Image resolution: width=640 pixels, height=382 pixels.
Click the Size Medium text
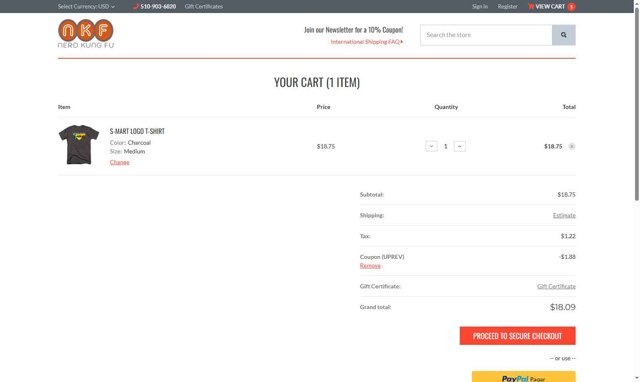pyautogui.click(x=127, y=151)
